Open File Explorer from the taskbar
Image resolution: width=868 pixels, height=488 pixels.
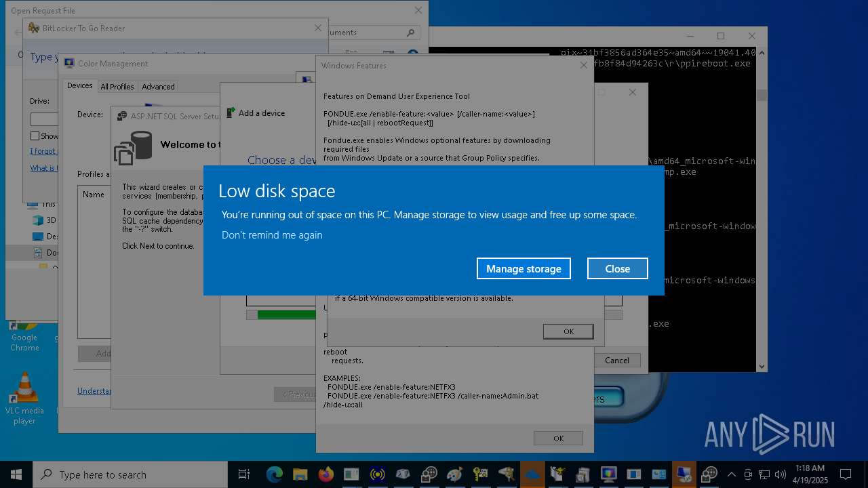tap(300, 474)
